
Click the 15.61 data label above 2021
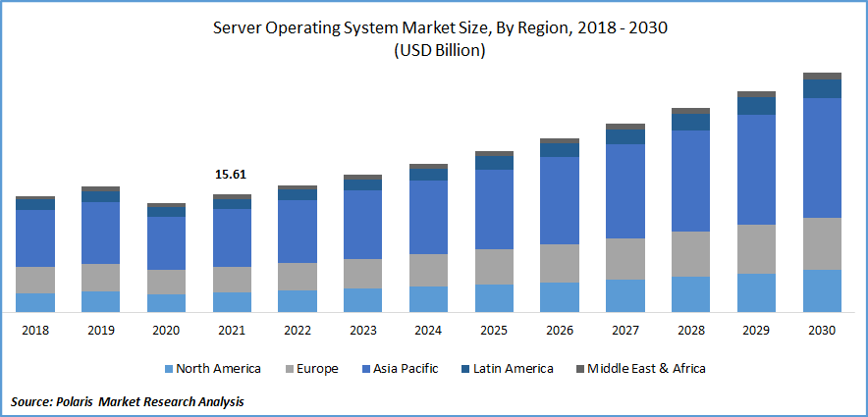point(231,175)
